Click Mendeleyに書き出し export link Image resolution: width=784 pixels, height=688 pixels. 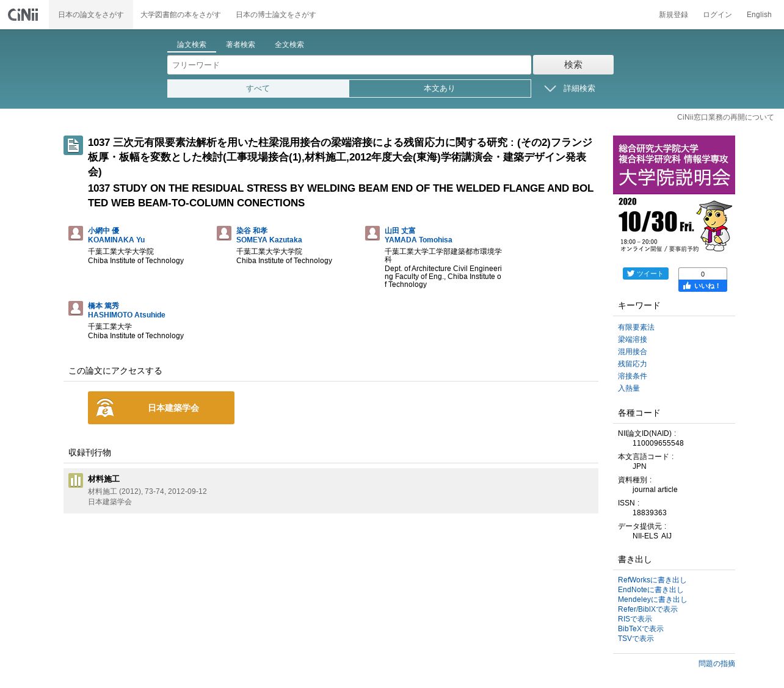pyautogui.click(x=653, y=599)
